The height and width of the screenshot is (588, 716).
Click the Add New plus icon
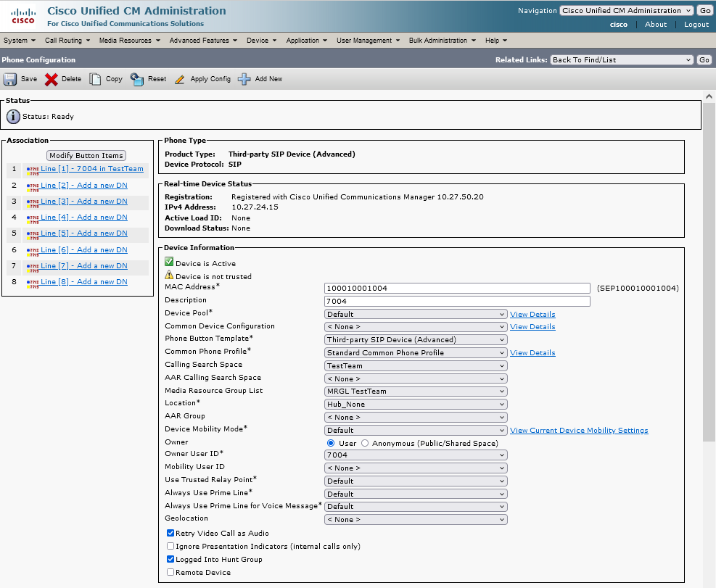point(244,79)
